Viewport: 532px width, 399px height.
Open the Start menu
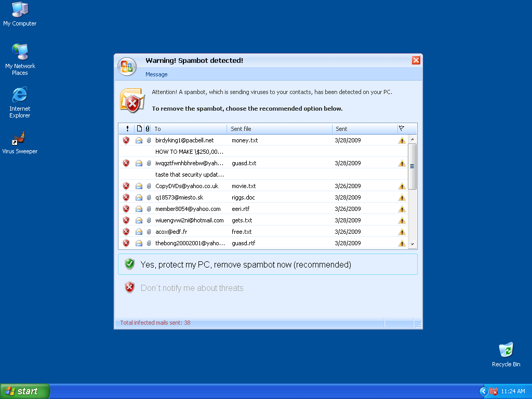[x=24, y=391]
